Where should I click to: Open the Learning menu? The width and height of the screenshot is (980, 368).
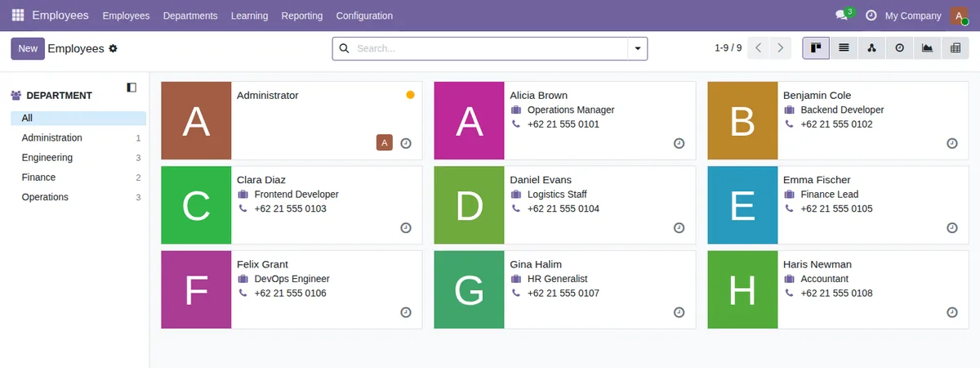point(249,16)
